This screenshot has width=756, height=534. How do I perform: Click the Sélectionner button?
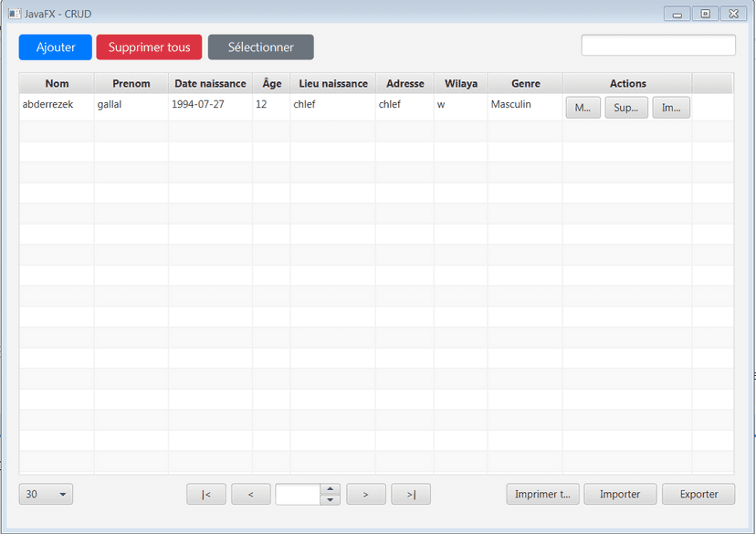tap(260, 47)
